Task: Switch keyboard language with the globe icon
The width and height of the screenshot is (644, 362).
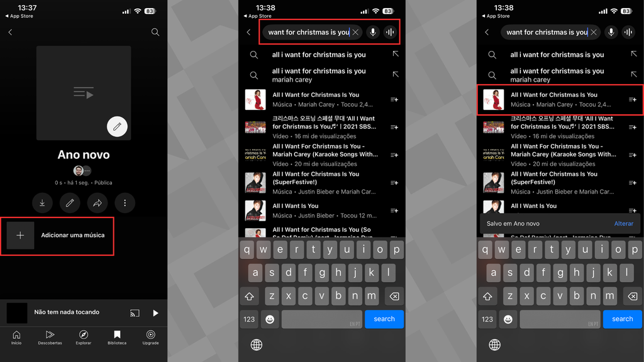Action: (x=256, y=344)
